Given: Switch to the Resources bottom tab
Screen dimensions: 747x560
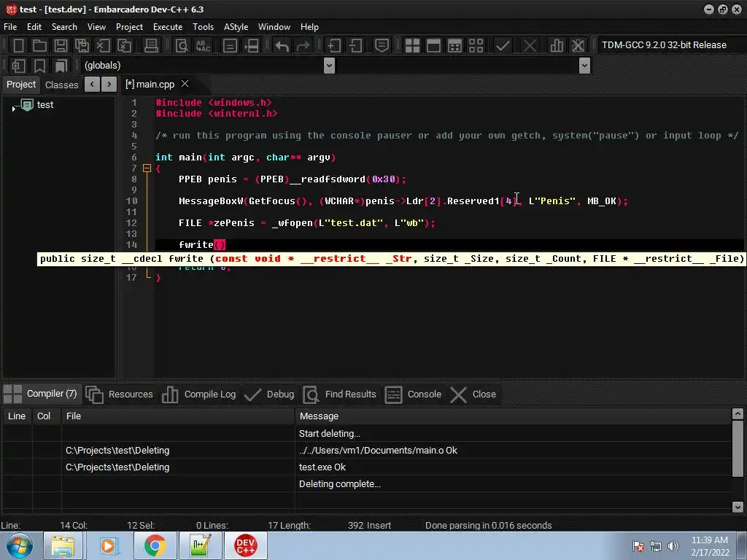Looking at the screenshot, I should tap(120, 394).
